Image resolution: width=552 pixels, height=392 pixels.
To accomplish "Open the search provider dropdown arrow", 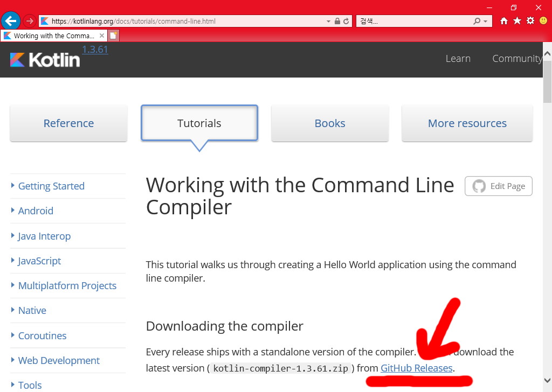I will tap(486, 22).
